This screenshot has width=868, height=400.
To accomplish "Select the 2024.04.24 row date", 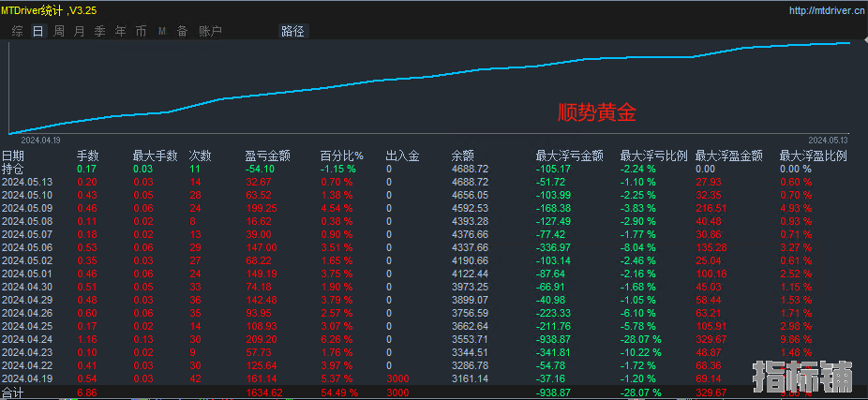I will pos(27,339).
